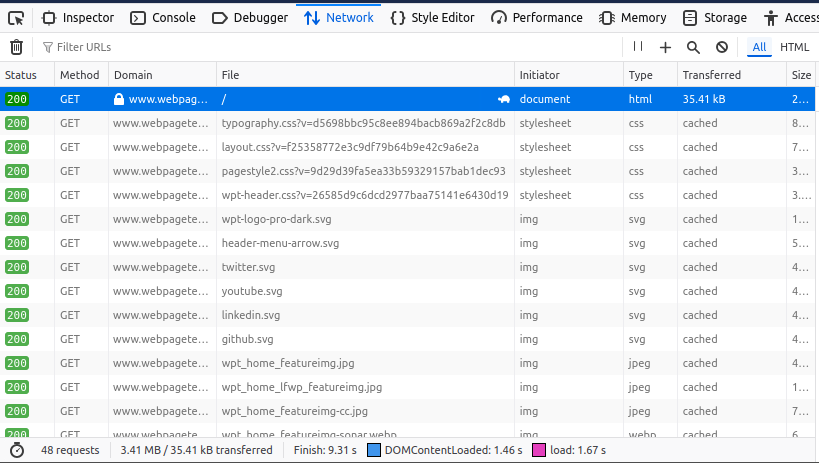Start performance analysis stopwatch icon
The width and height of the screenshot is (819, 463).
pos(17,450)
